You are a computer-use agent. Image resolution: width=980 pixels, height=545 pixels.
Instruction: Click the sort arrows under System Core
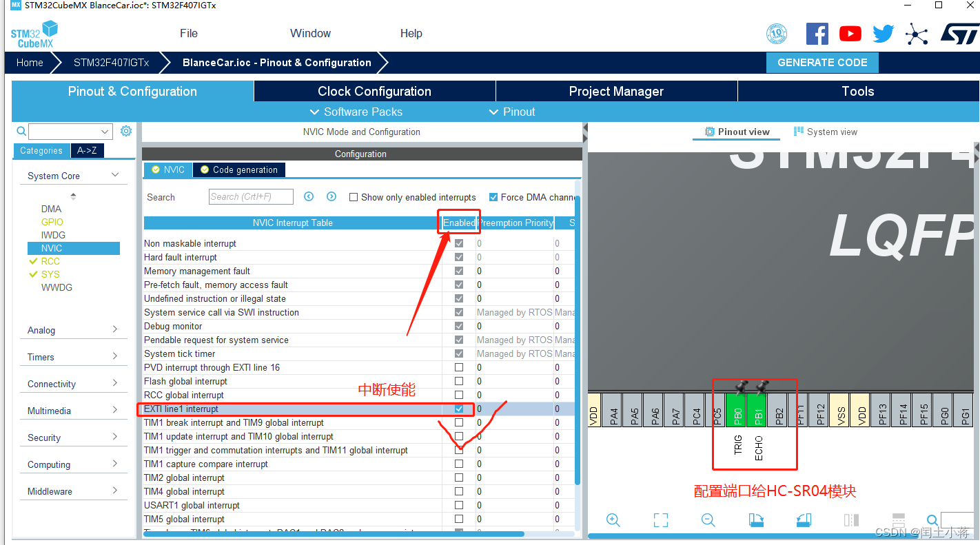point(74,196)
